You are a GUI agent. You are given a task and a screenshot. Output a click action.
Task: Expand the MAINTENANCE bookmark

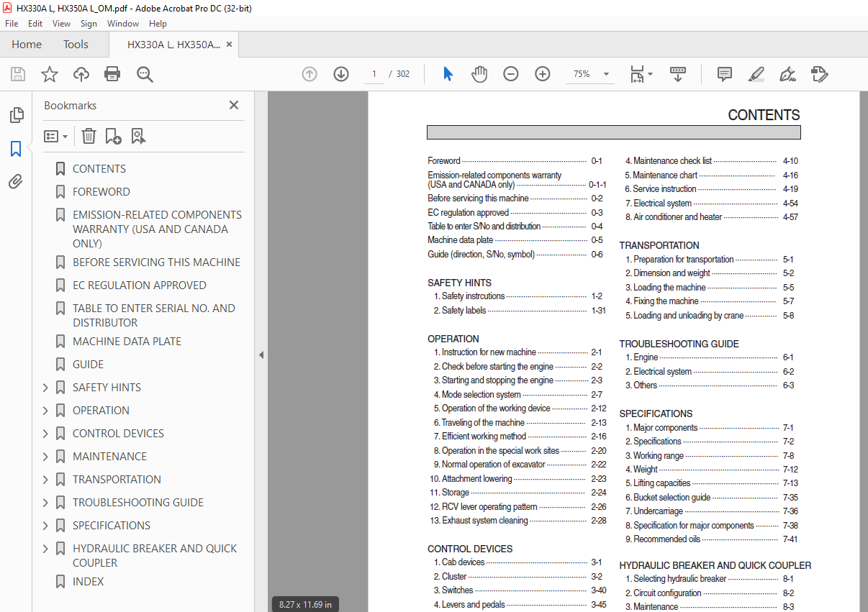pyautogui.click(x=45, y=457)
